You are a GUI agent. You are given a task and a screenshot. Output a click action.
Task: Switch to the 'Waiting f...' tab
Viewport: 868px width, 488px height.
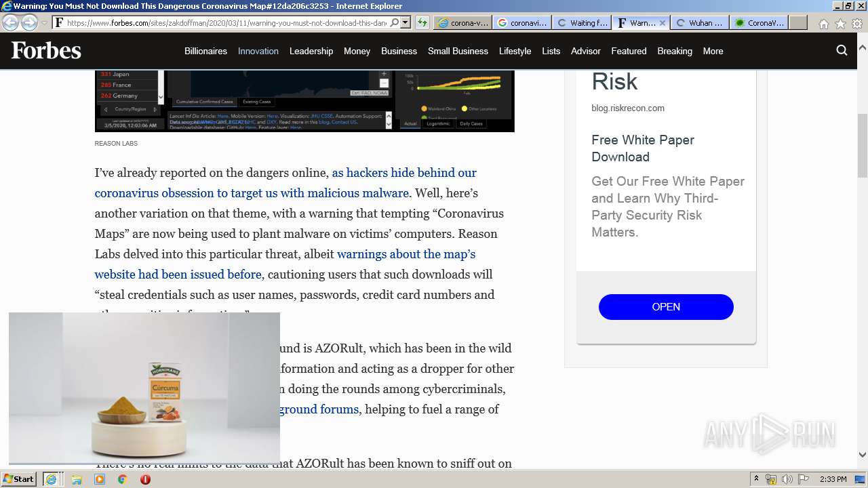(x=581, y=22)
